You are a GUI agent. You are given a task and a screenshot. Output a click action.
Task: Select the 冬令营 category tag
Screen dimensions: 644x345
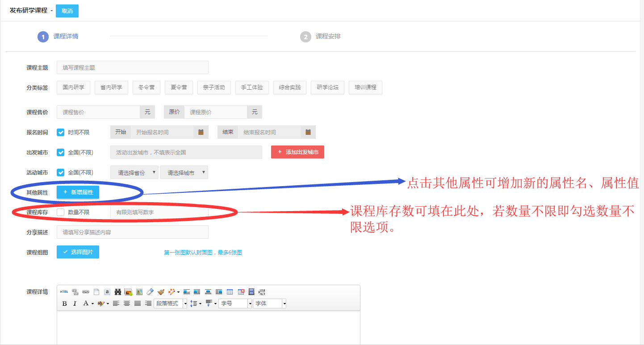tap(146, 87)
